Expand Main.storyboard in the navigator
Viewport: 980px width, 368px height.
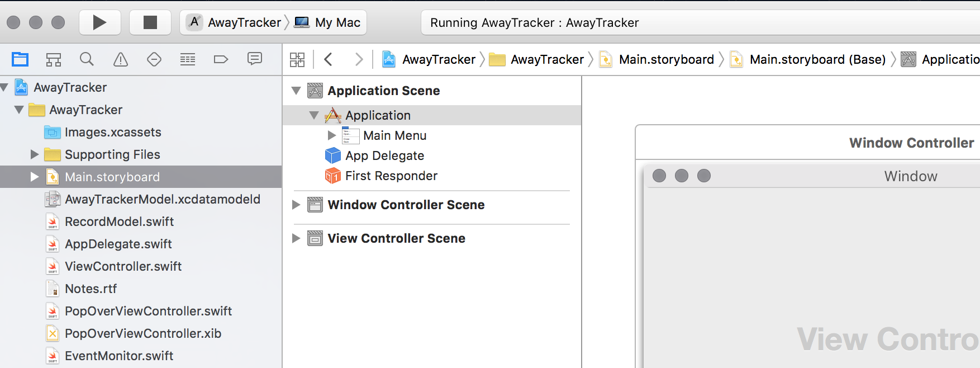35,177
